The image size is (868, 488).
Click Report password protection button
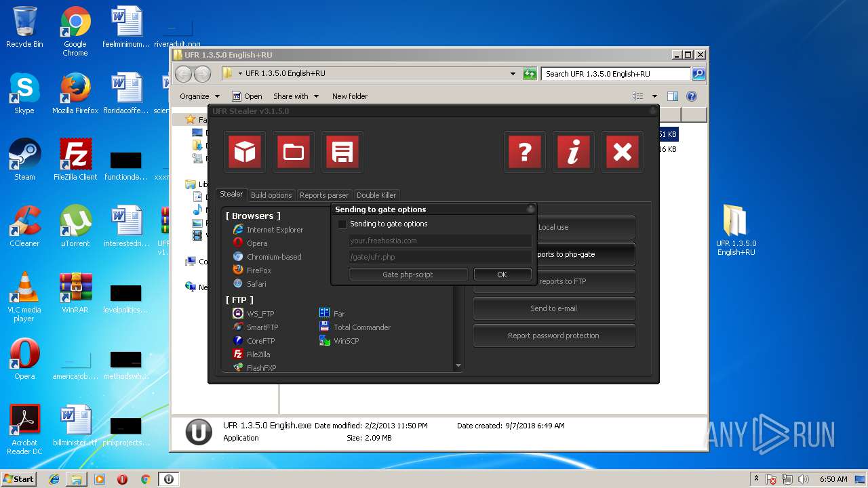pos(554,335)
